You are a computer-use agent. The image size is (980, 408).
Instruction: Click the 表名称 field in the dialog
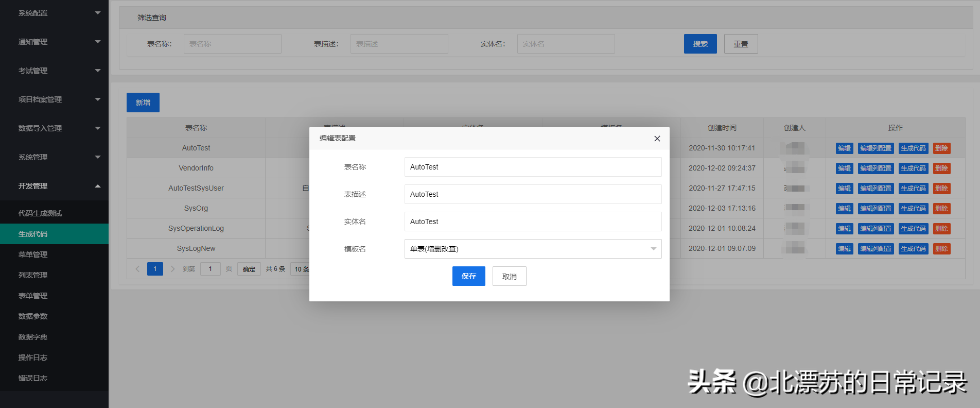pyautogui.click(x=533, y=167)
